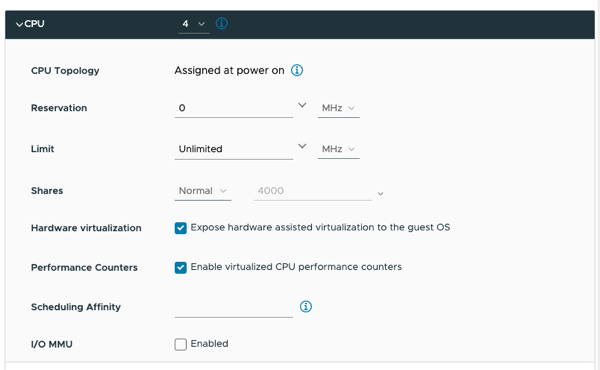
Task: Enable the I/O MMU checkbox
Action: (x=181, y=344)
